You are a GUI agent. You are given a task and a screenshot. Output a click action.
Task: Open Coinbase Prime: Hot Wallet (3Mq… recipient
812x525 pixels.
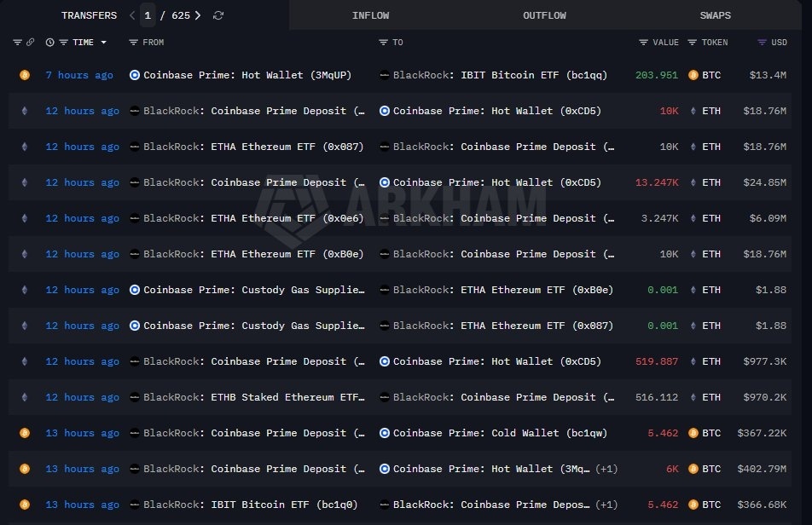click(x=491, y=469)
